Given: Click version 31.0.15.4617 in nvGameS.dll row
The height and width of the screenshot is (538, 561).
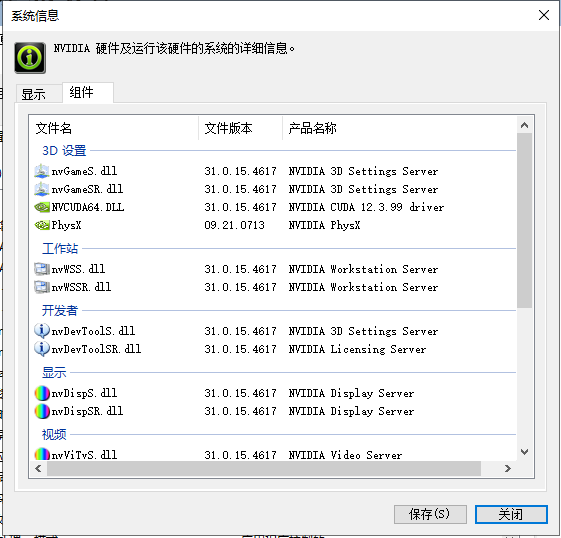Looking at the screenshot, I should pos(240,171).
